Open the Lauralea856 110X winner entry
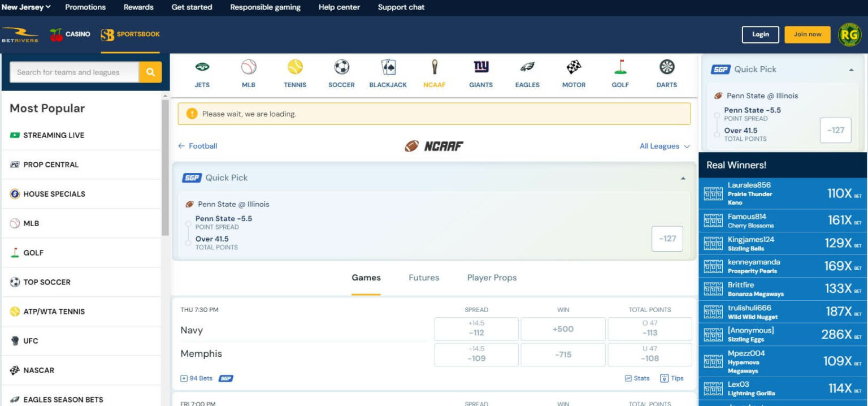Viewport: 868px width, 406px height. point(783,193)
